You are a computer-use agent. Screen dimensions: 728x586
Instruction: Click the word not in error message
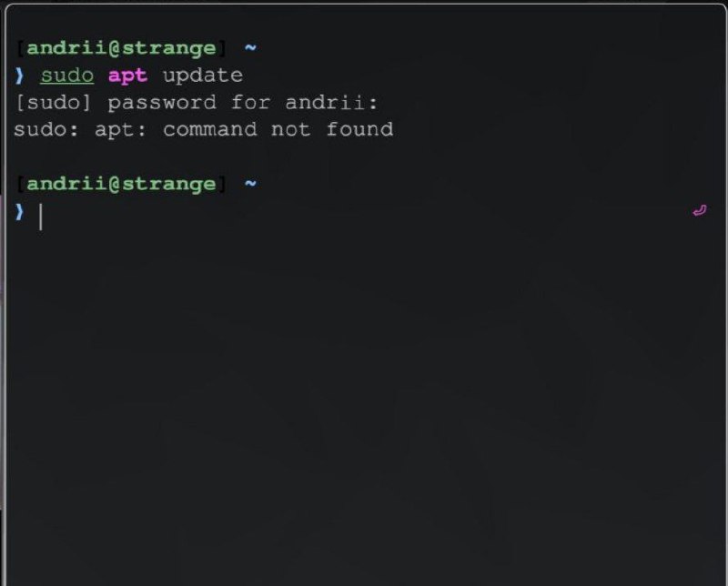[x=290, y=129]
